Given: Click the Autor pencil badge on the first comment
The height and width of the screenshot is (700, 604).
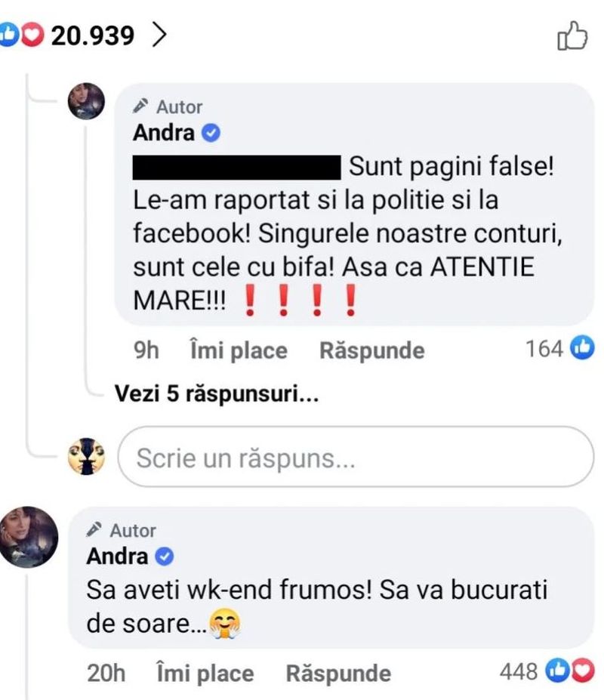Looking at the screenshot, I should point(140,106).
